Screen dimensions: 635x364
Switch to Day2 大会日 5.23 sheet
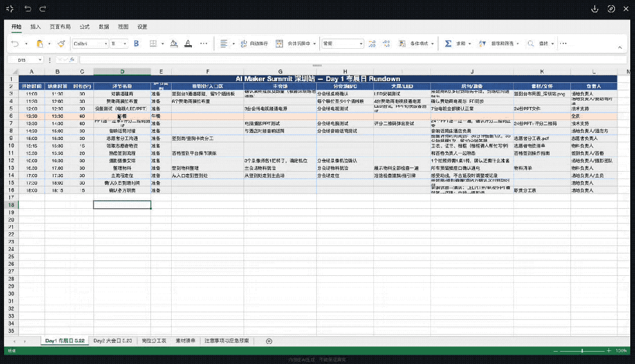[112, 341]
